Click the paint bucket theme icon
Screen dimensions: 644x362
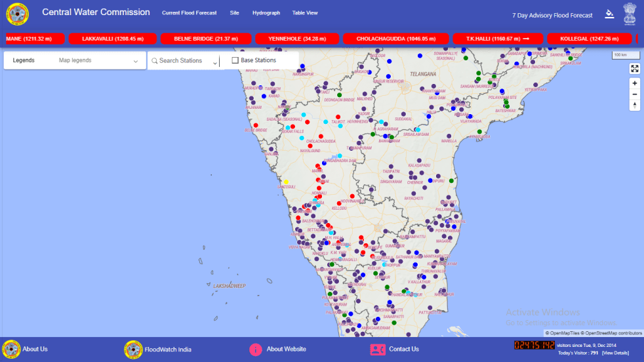click(609, 14)
